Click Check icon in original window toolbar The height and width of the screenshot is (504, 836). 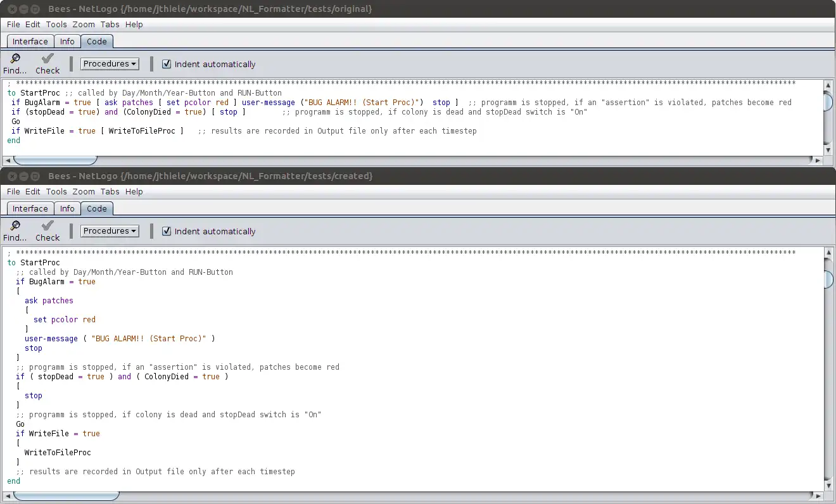pyautogui.click(x=47, y=63)
